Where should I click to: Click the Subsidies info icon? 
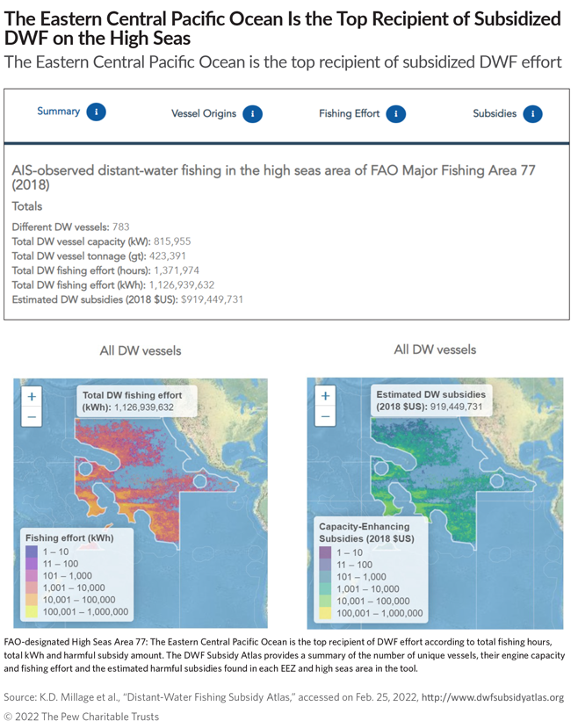point(531,113)
